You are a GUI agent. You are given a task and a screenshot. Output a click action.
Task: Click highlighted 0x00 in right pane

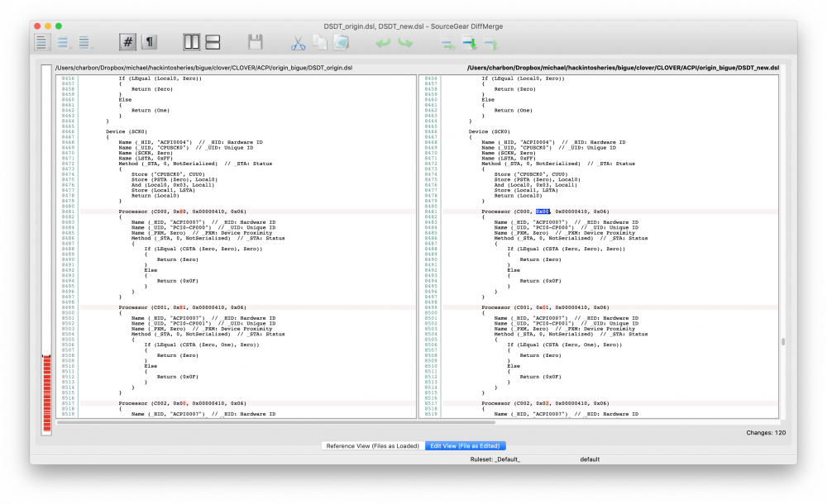543,212
